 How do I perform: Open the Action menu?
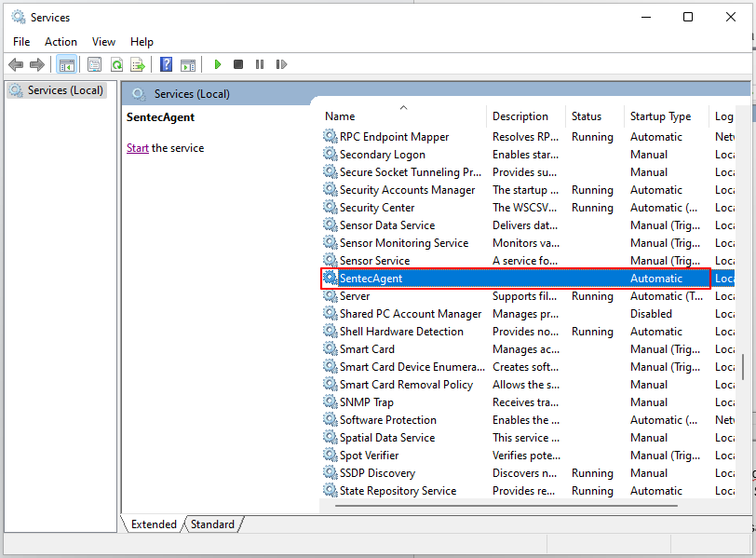pos(61,42)
